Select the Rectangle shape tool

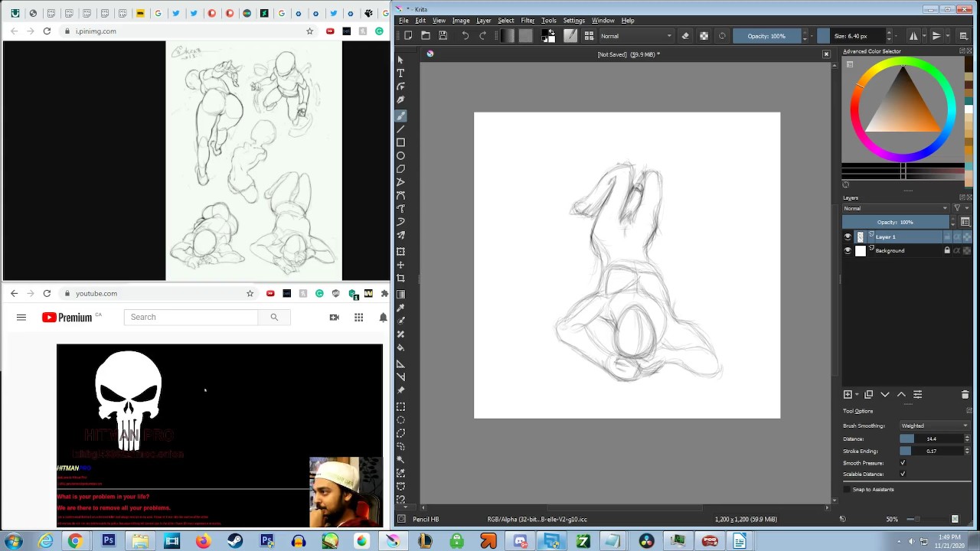(x=400, y=142)
